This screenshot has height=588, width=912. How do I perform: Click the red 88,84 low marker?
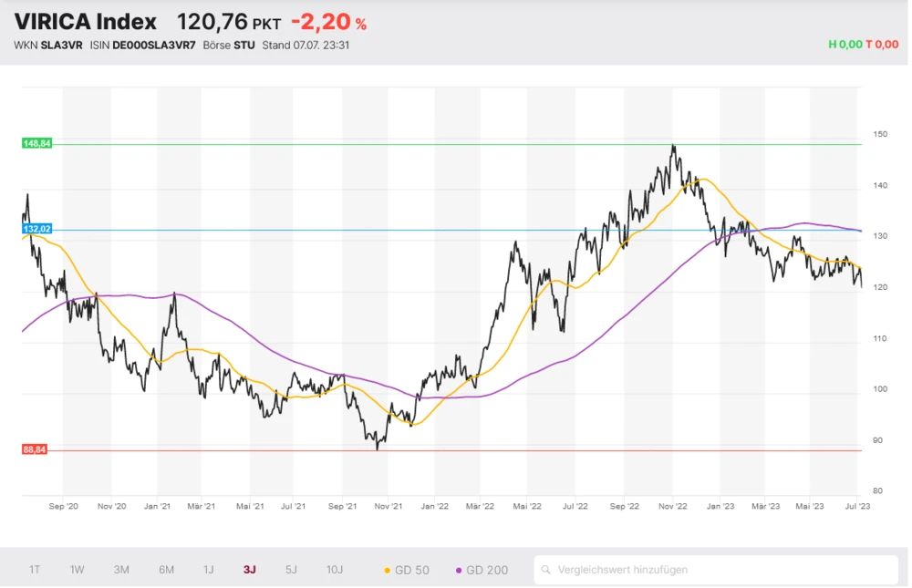tap(36, 449)
